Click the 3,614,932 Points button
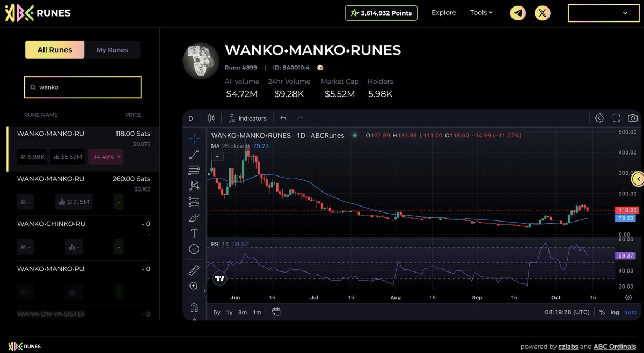 click(x=382, y=13)
